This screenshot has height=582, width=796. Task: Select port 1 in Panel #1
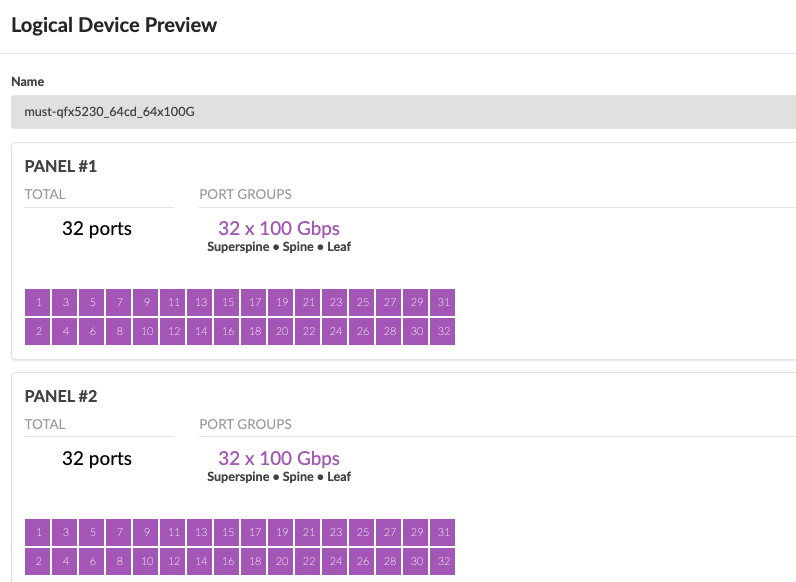coord(38,302)
